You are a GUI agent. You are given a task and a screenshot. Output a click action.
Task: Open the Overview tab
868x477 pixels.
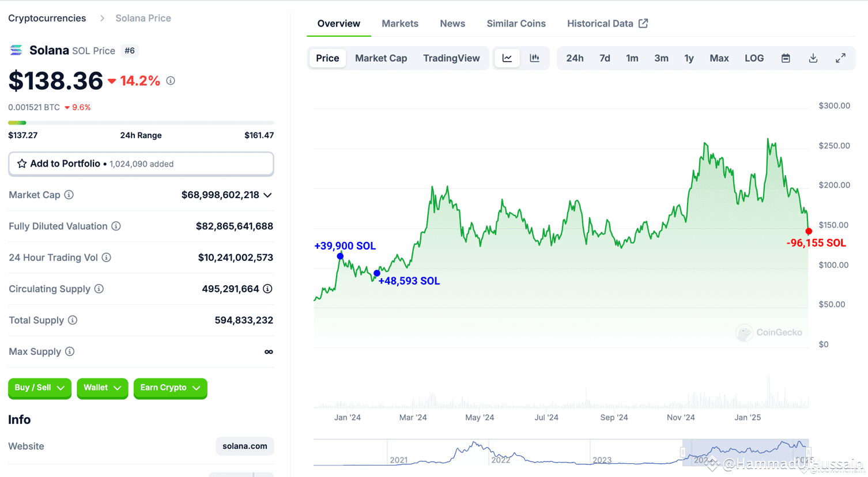[x=339, y=24]
